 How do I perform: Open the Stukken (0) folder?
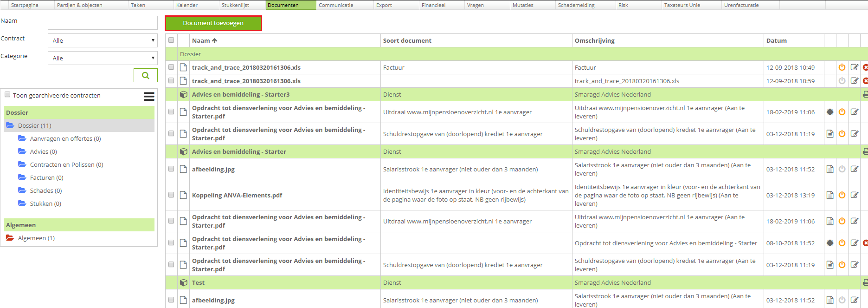click(x=45, y=203)
